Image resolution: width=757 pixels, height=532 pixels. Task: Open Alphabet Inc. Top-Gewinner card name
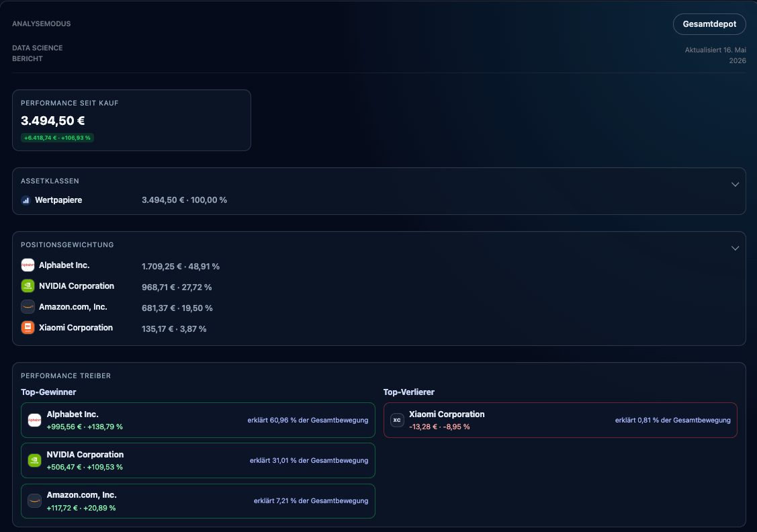73,414
